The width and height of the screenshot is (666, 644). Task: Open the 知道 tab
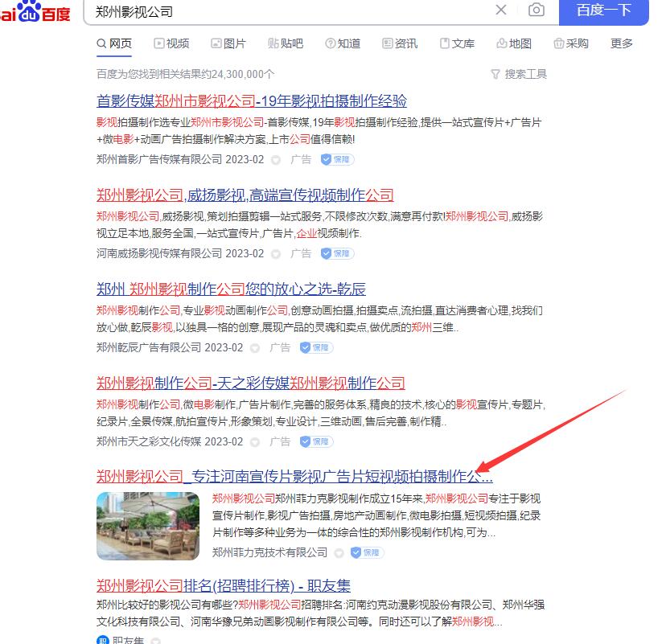[343, 43]
